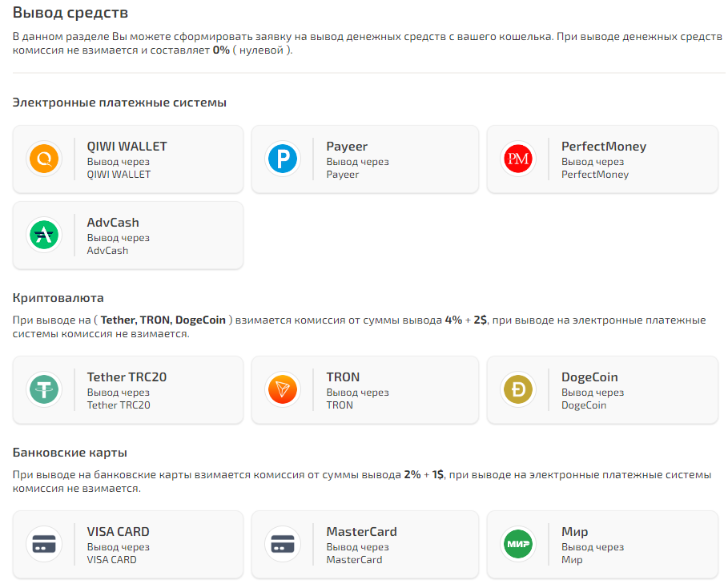728x584 pixels.
Task: Choose TRON as withdrawal currency
Action: pos(365,389)
